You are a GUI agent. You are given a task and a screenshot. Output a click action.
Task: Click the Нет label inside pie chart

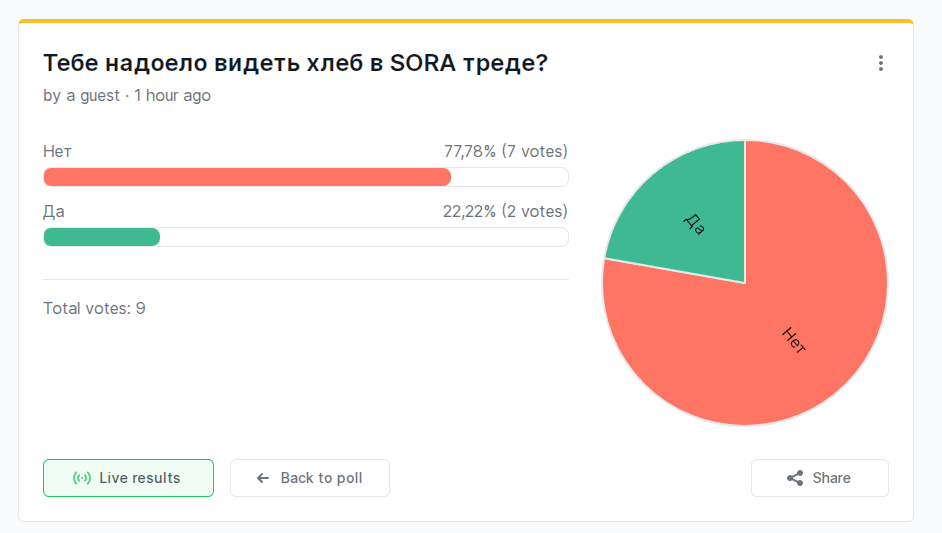[x=794, y=340]
